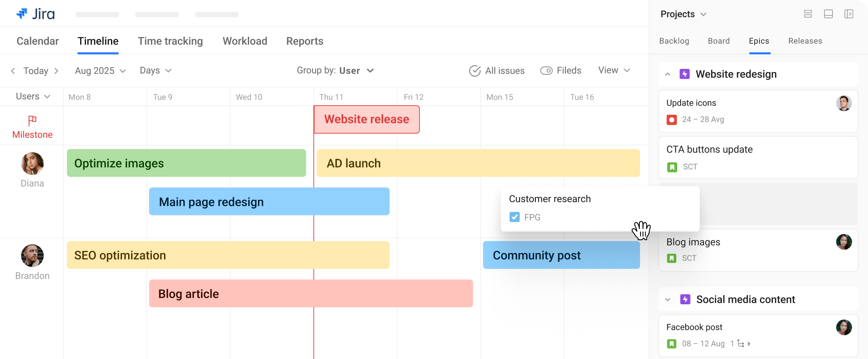Click the Website release milestone marker
Screen dimensions: 868x359
(366, 119)
